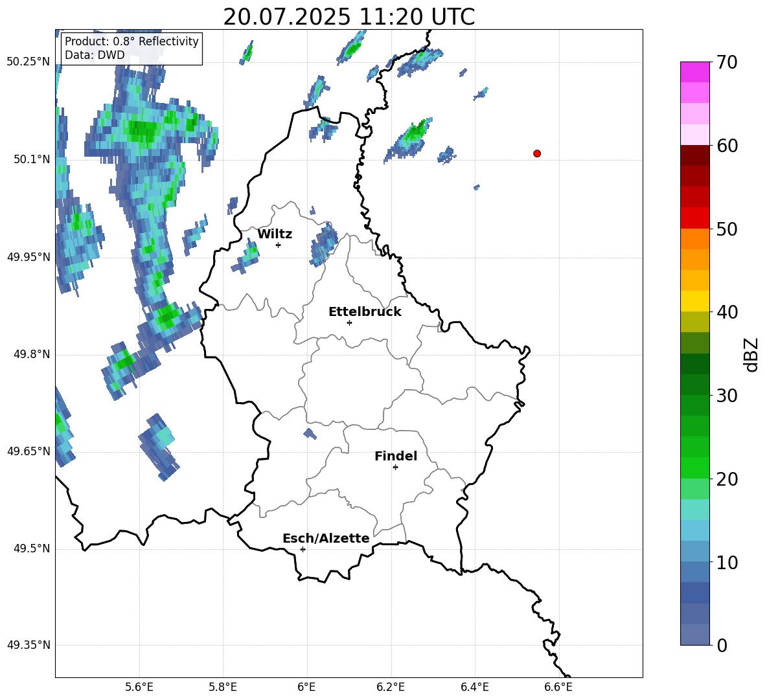
Task: Click the cross marker below Esch/Alzette
Action: [x=303, y=549]
